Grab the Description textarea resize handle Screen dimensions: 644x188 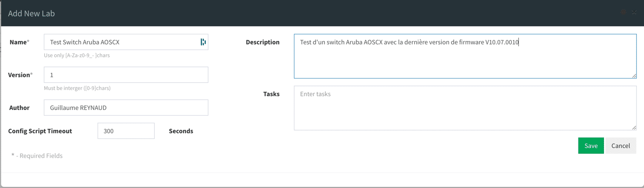coord(634,76)
